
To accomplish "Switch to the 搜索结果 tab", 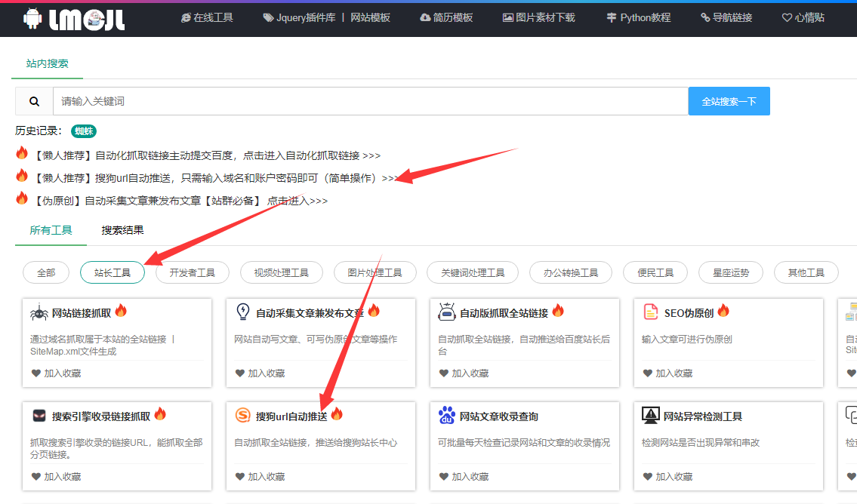I will tap(122, 230).
